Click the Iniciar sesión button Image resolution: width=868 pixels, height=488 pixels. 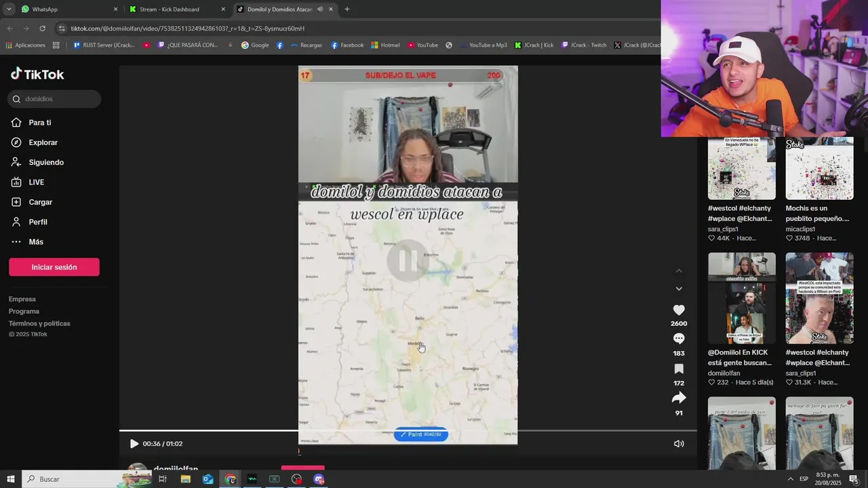(54, 267)
